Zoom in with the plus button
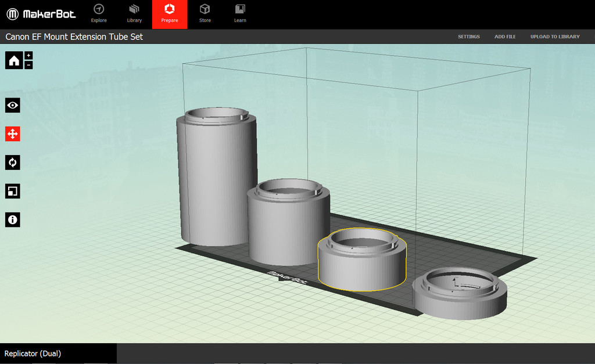Viewport: 595px width, 364px height. click(x=29, y=56)
